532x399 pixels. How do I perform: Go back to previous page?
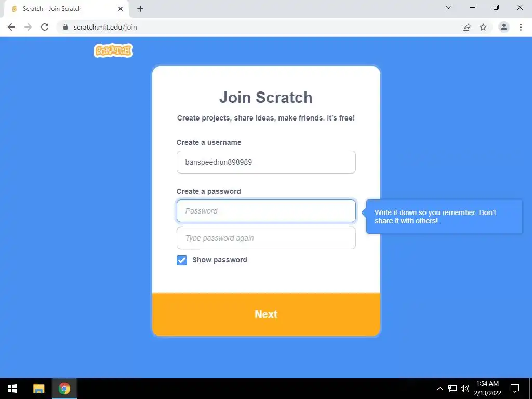(x=11, y=27)
